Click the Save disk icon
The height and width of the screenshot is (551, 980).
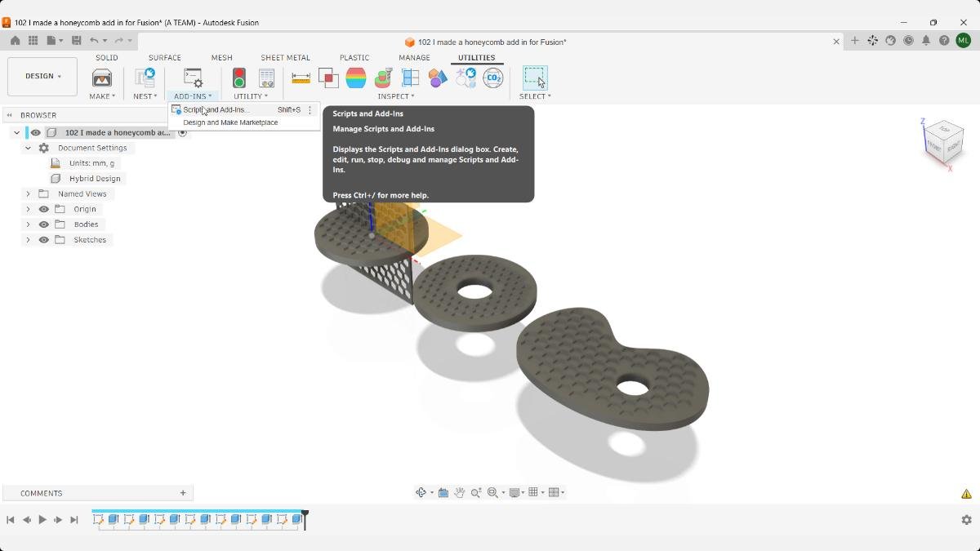tap(76, 41)
